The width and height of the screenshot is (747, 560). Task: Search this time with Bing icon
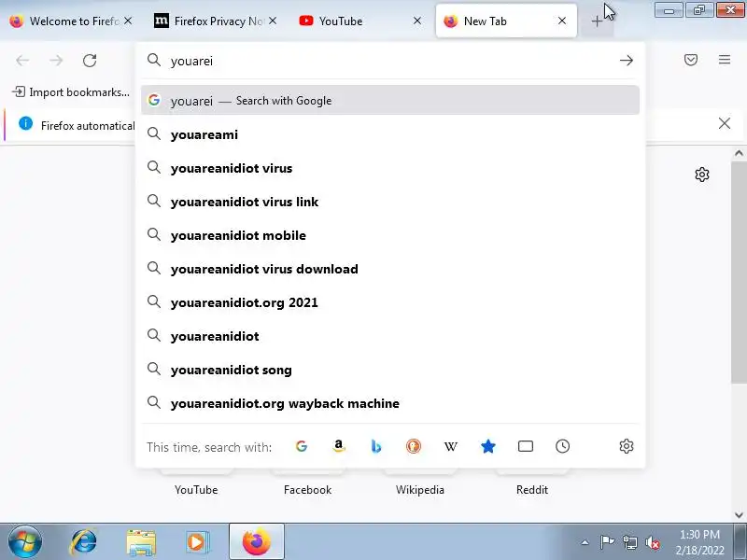pos(376,446)
